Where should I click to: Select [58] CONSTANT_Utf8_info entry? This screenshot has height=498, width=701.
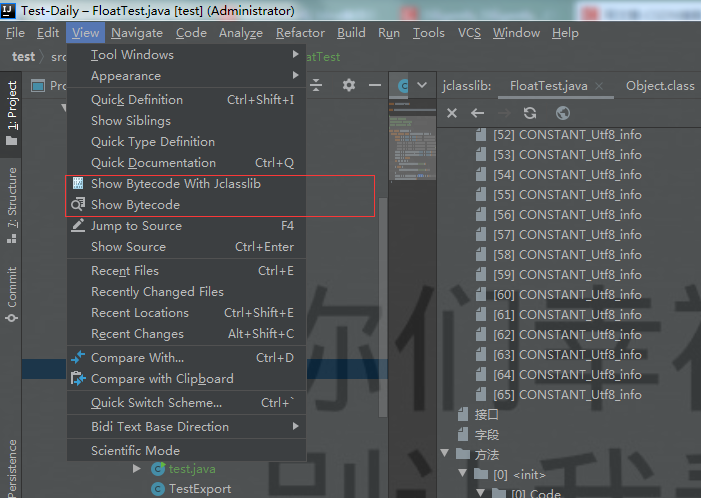567,255
